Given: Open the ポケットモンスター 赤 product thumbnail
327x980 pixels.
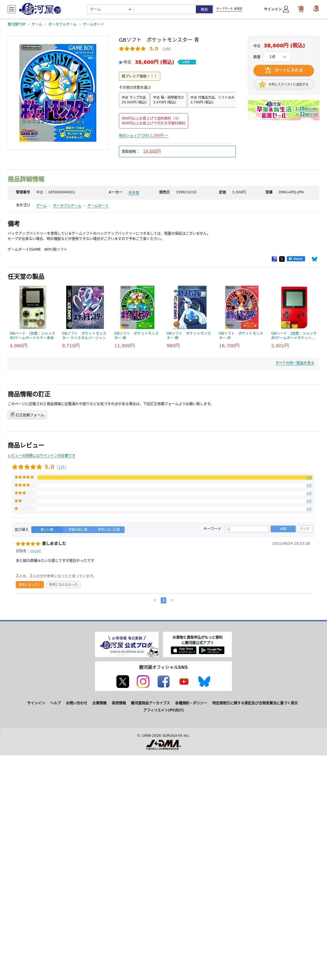Looking at the screenshot, I should 242,307.
